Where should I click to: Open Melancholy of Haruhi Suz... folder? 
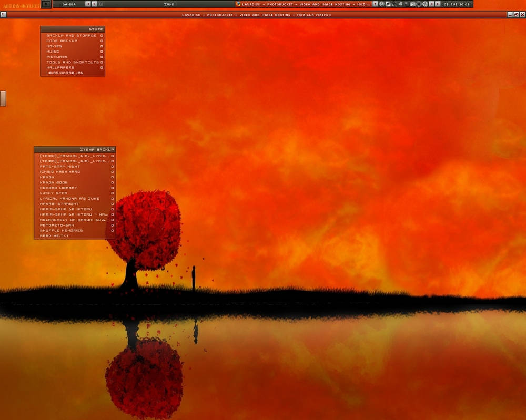[75, 220]
